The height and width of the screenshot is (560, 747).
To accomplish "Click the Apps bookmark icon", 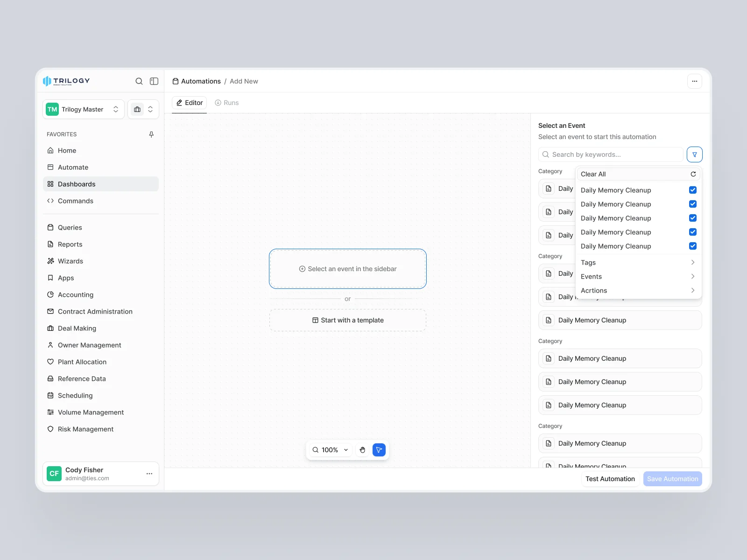I will coord(50,278).
